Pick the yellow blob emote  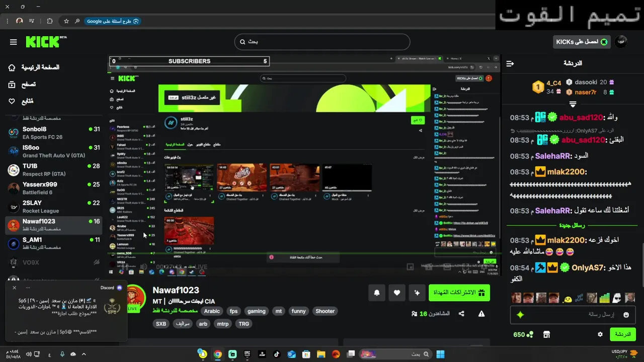coord(568,299)
